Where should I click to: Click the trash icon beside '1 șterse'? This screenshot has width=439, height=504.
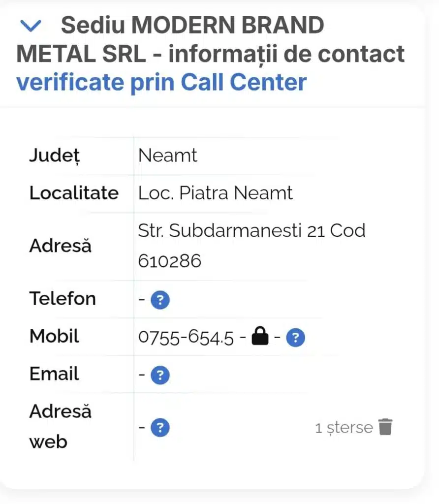pos(385,427)
